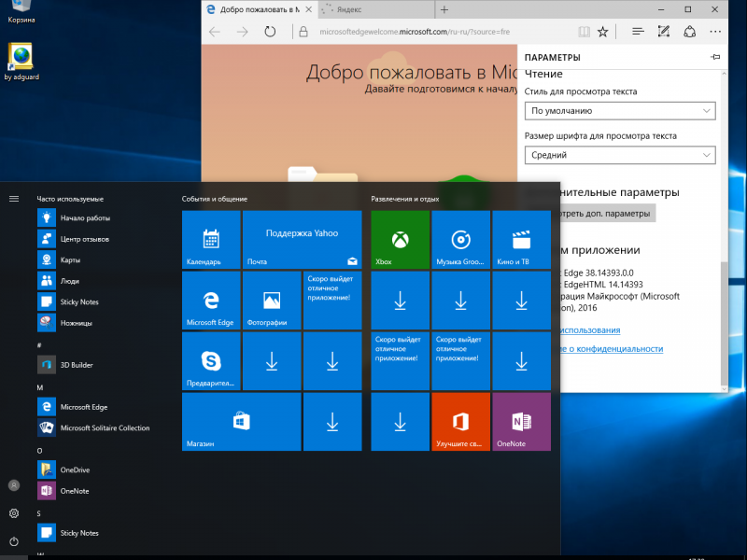Image resolution: width=747 pixels, height=560 pixels.
Task: Open the Photos tile
Action: 272,301
